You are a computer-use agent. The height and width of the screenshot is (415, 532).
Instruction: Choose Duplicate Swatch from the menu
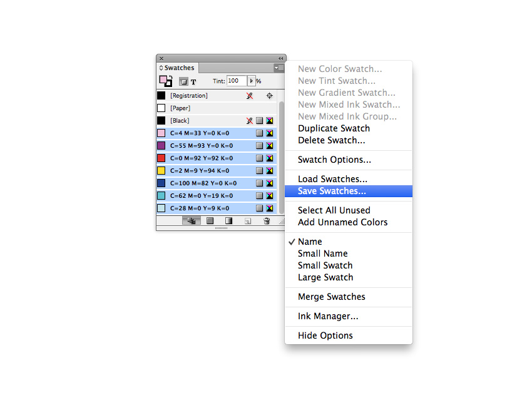coord(349,128)
